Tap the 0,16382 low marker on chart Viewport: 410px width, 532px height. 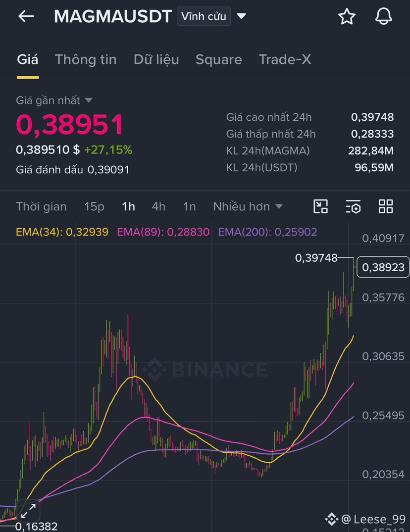36,526
